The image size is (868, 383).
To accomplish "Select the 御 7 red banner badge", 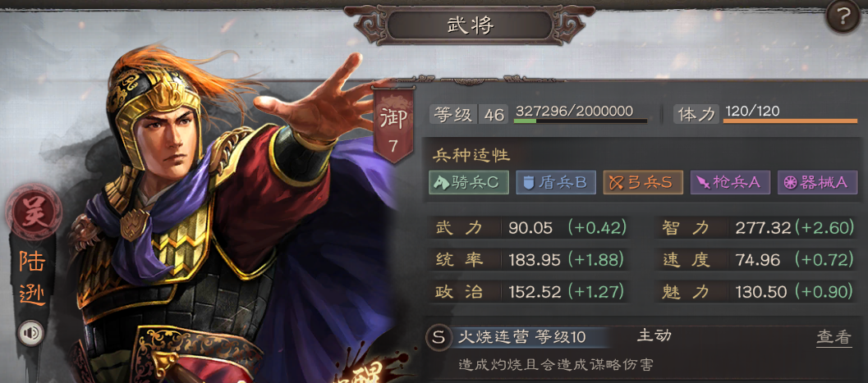I will pos(393,125).
